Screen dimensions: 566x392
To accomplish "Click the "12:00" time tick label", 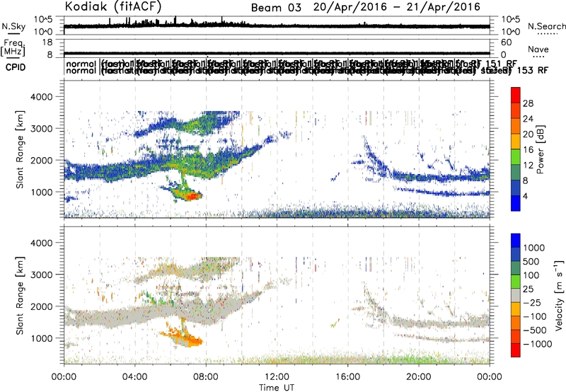I will click(277, 377).
